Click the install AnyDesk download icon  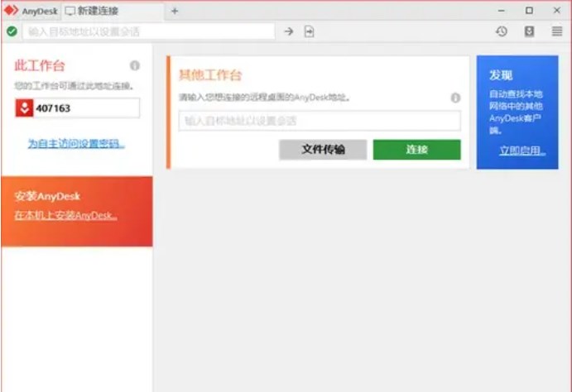(x=529, y=31)
